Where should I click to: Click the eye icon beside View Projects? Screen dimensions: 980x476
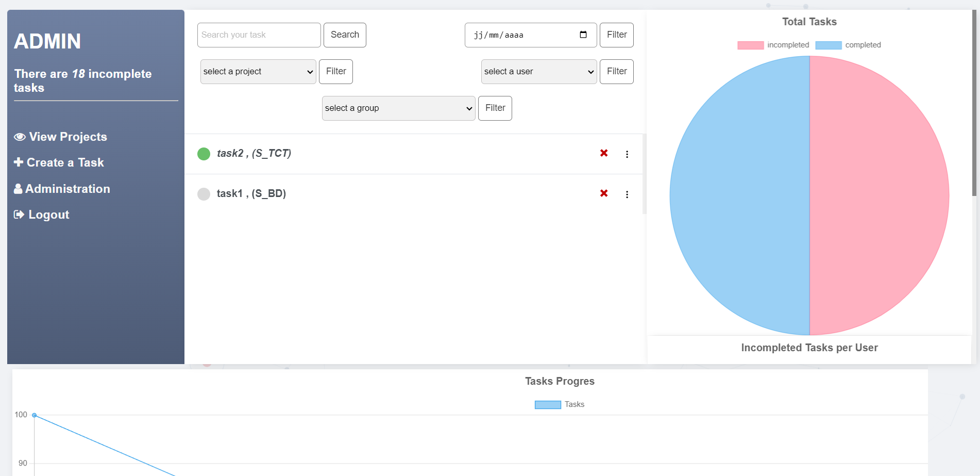(x=20, y=137)
